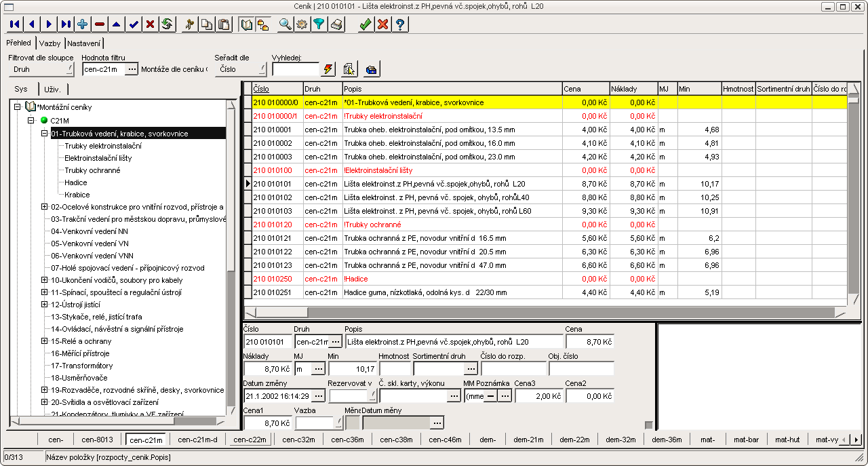The width and height of the screenshot is (868, 466).
Task: Open the 'Filtrovat dle sloupce' Druh dropdown
Action: coord(41,69)
